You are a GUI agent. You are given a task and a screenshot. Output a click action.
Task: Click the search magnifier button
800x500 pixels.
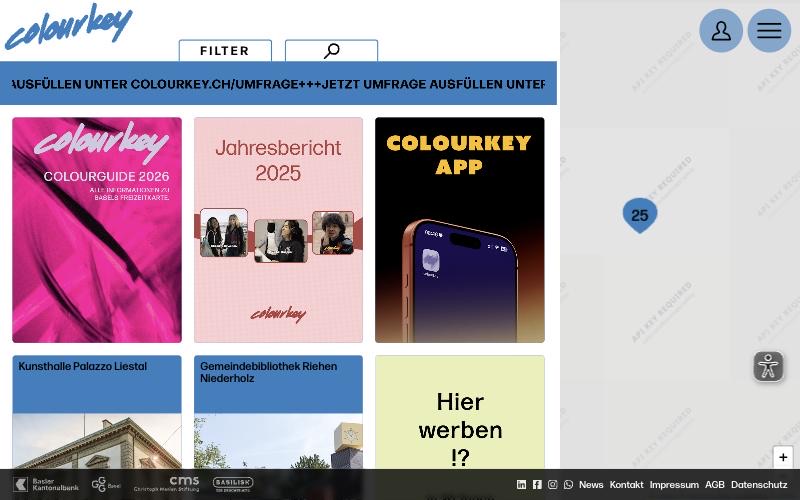[x=331, y=51]
